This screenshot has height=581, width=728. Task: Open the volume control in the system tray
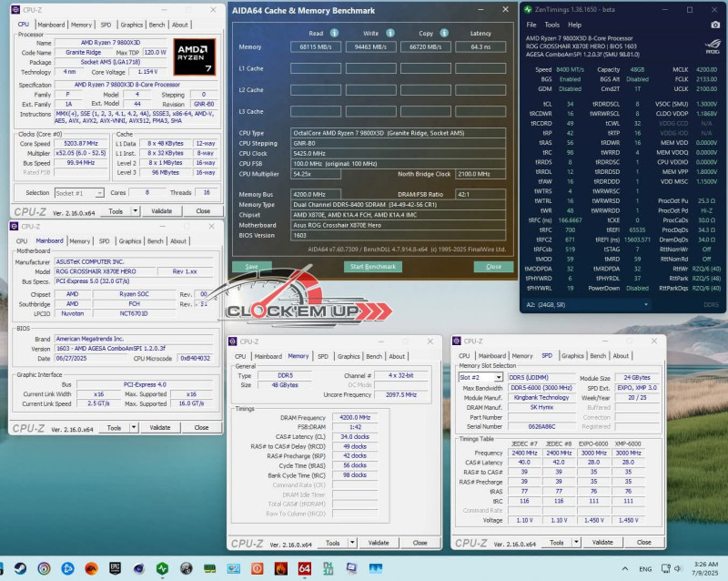coord(678,568)
